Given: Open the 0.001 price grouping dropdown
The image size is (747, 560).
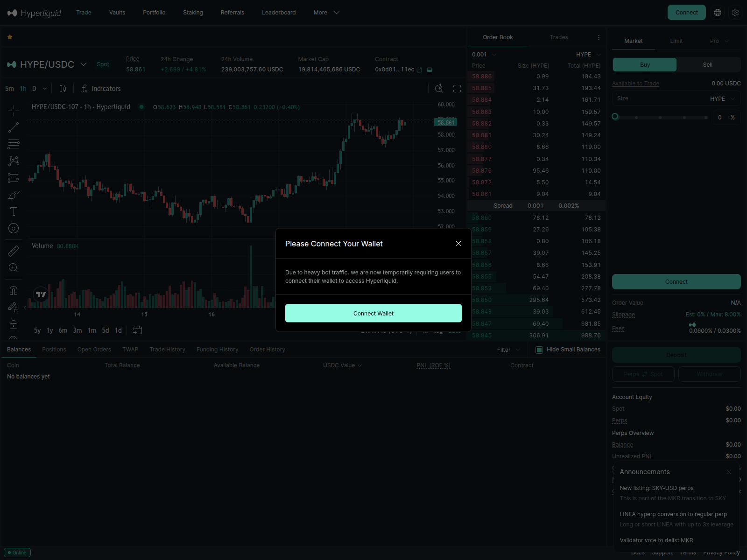Looking at the screenshot, I should click(x=484, y=55).
